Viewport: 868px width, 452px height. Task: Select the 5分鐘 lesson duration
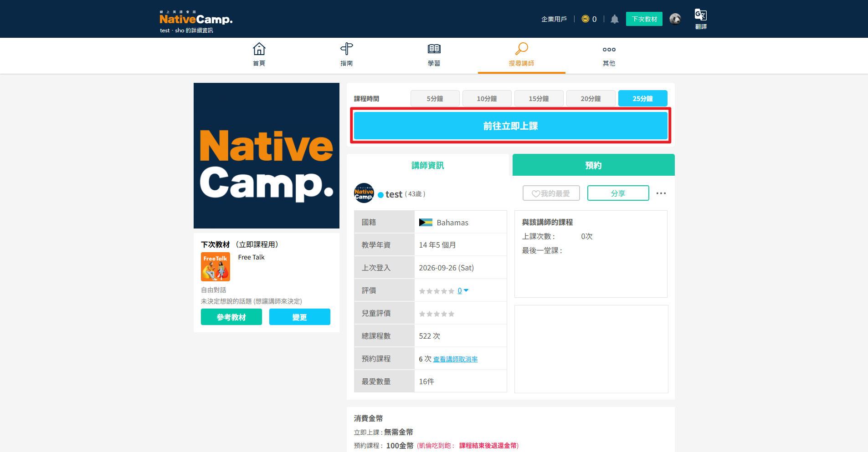pyautogui.click(x=435, y=98)
